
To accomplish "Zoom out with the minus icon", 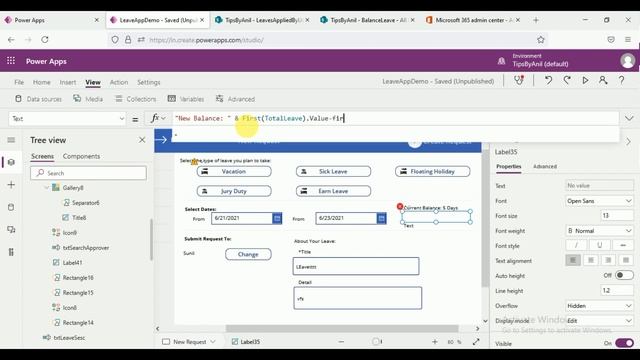I will coord(341,342).
